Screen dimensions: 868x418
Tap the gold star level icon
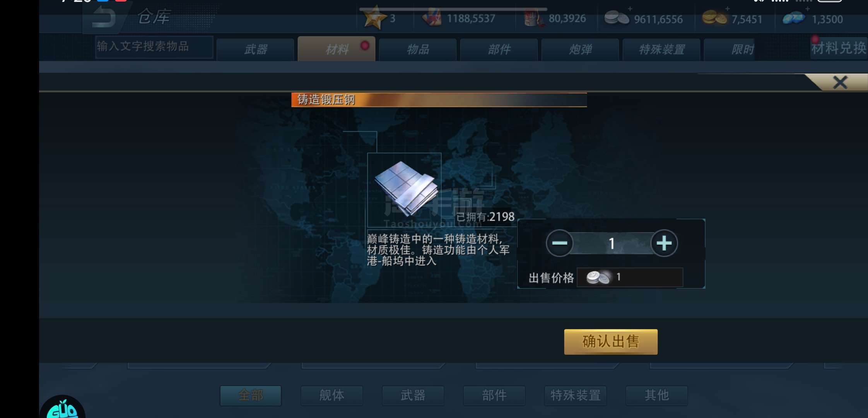click(x=374, y=18)
